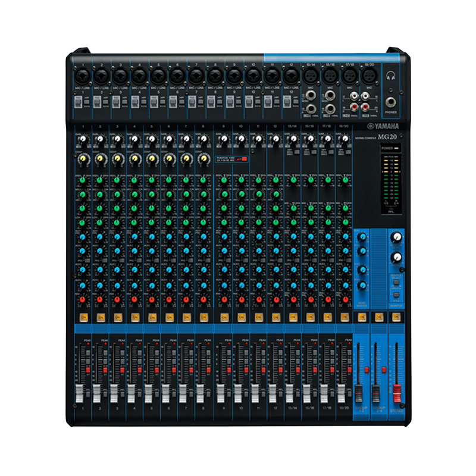Click channel 3 AUX4 blue knob
The width and height of the screenshot is (476, 476).
[x=117, y=286]
